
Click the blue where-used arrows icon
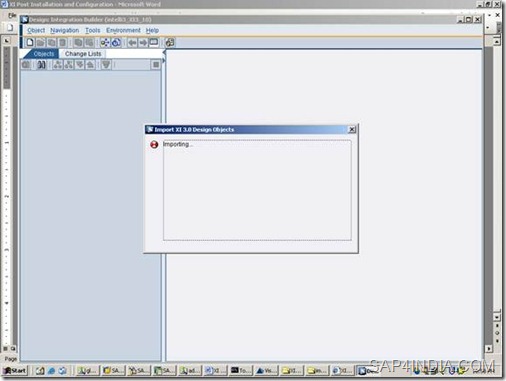[105, 42]
